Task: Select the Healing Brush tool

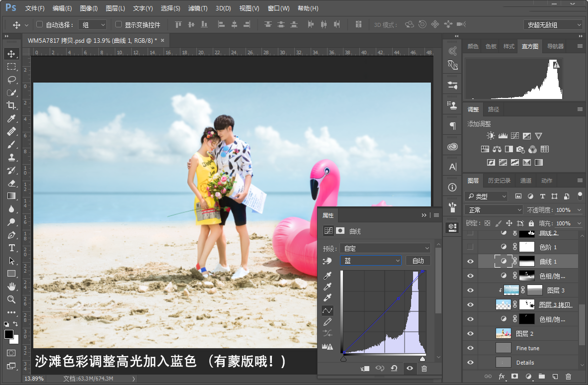Action: click(x=11, y=131)
